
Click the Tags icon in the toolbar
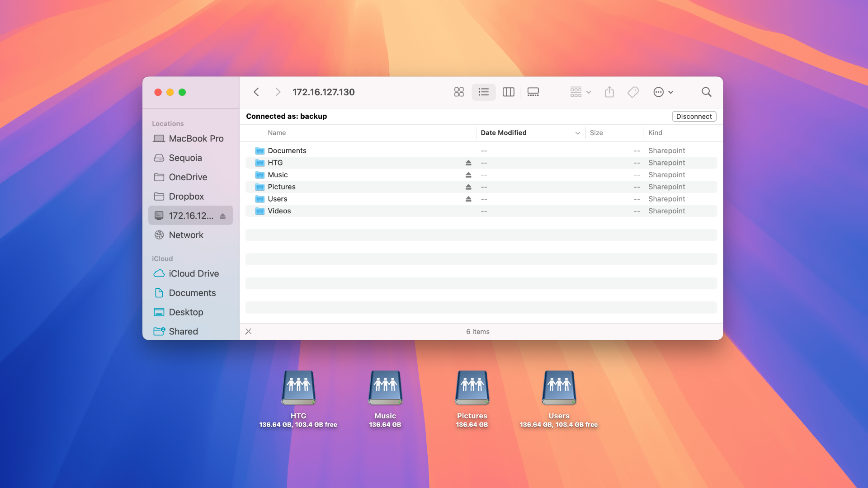[632, 92]
